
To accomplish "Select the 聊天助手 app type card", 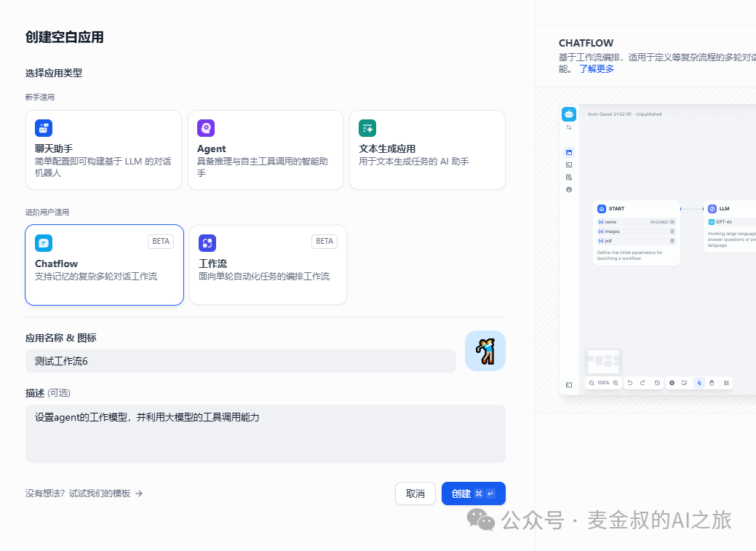I will click(103, 149).
